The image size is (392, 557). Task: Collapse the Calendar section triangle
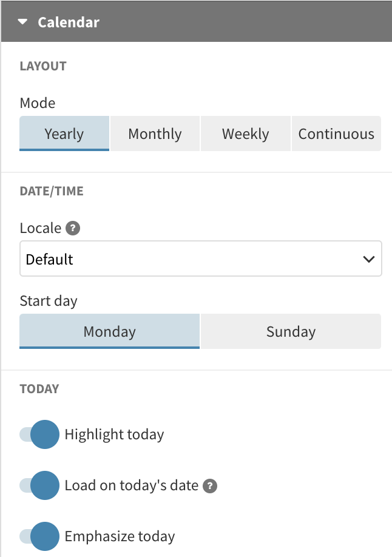pyautogui.click(x=23, y=22)
